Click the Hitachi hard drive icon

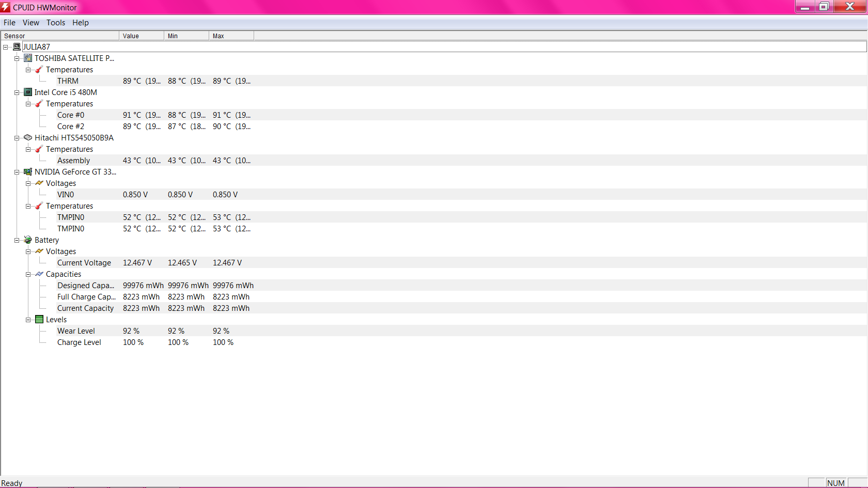point(28,138)
